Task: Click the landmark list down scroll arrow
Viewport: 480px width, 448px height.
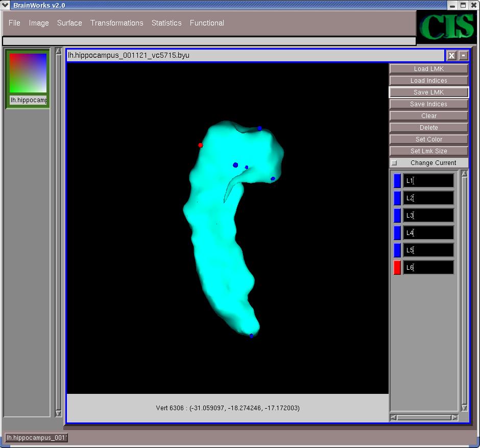Action: 464,408
